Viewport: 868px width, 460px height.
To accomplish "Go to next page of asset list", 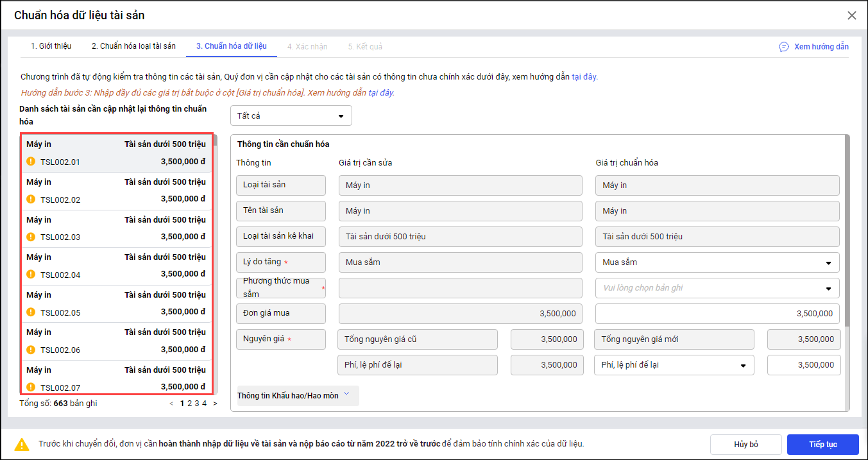I will click(215, 404).
